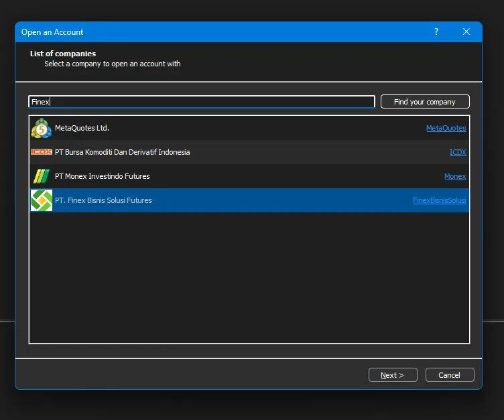Click the Next button

393,375
